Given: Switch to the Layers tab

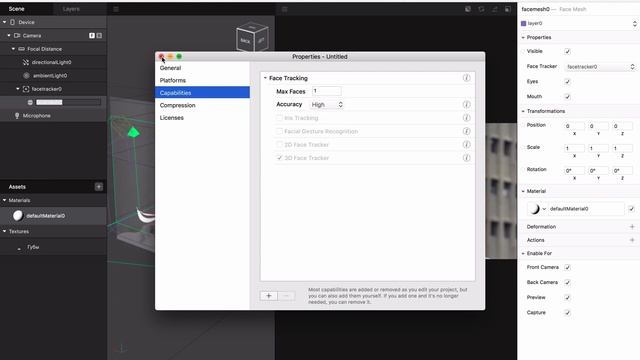Looking at the screenshot, I should tap(71, 9).
